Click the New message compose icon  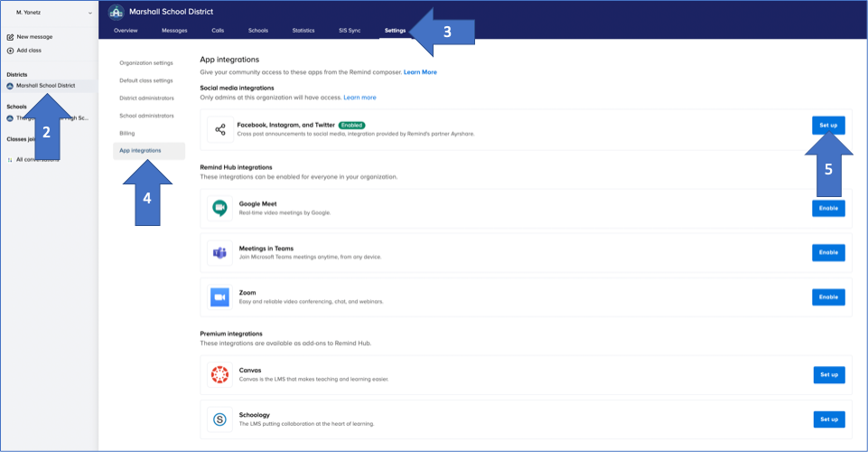tap(11, 37)
